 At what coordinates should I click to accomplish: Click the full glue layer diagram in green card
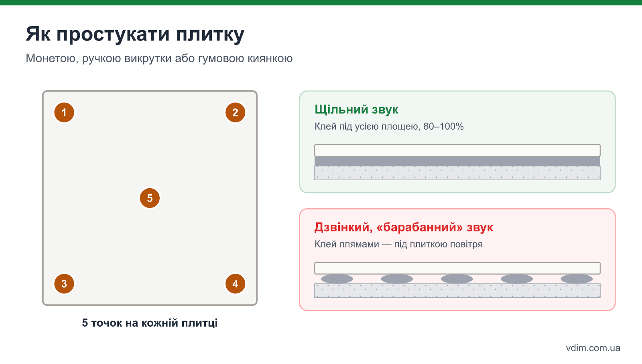point(457,162)
